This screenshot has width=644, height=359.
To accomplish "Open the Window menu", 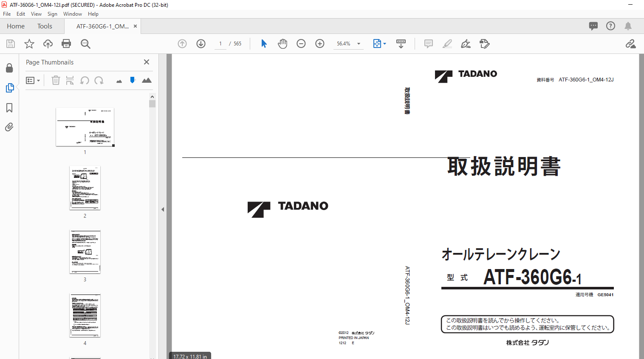I will pos(73,14).
